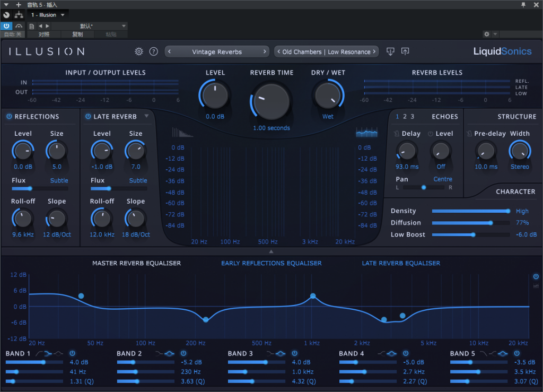Image resolution: width=543 pixels, height=392 pixels.
Task: Select Echo 2 tab
Action: coord(405,116)
